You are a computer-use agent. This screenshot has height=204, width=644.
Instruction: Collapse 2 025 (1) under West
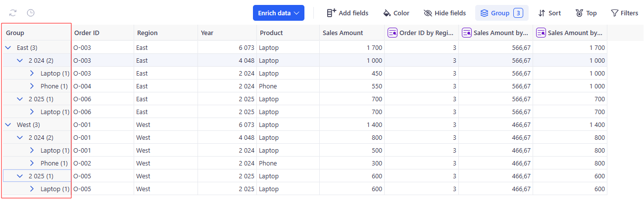20,176
